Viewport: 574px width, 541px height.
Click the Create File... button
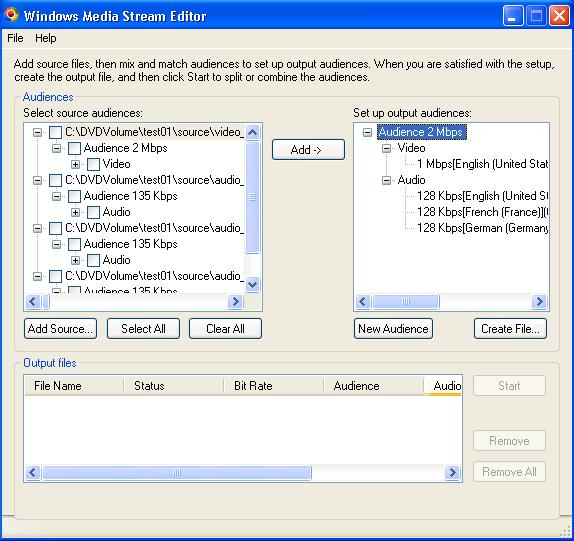[510, 329]
